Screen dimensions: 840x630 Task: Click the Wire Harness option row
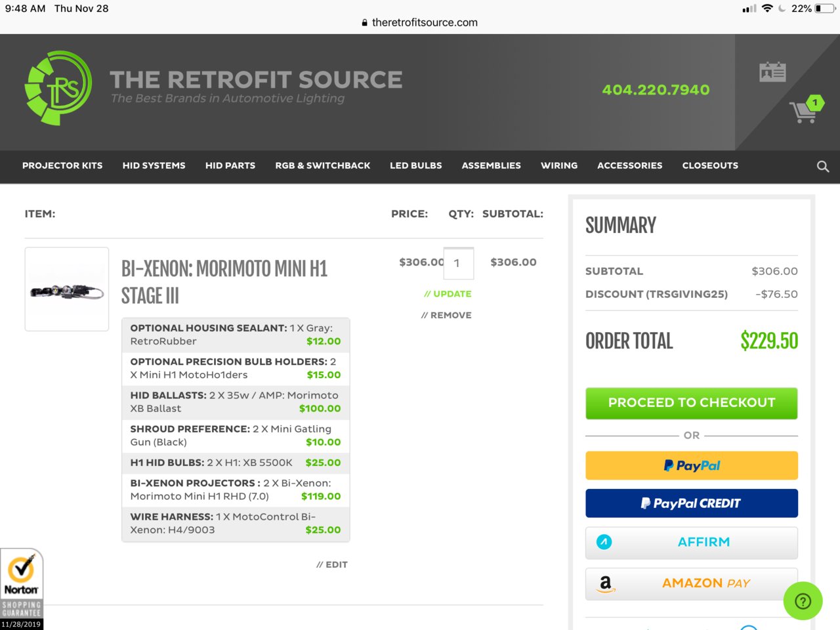(236, 524)
